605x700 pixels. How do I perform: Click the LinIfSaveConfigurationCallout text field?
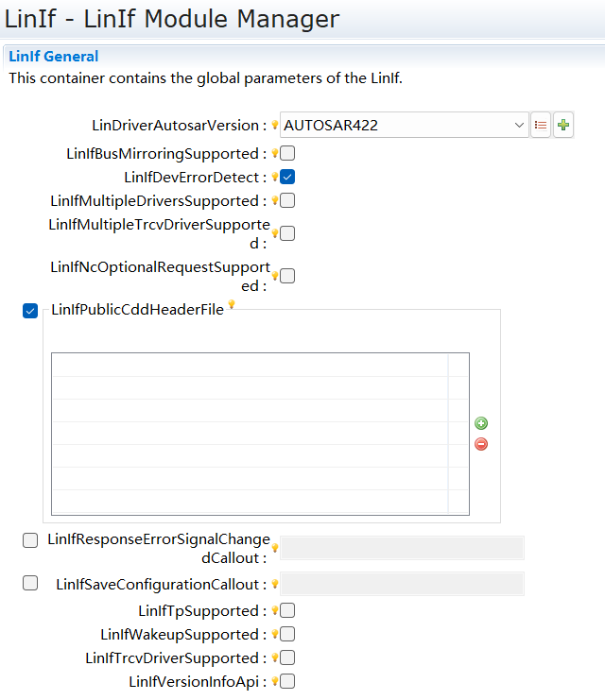point(402,584)
